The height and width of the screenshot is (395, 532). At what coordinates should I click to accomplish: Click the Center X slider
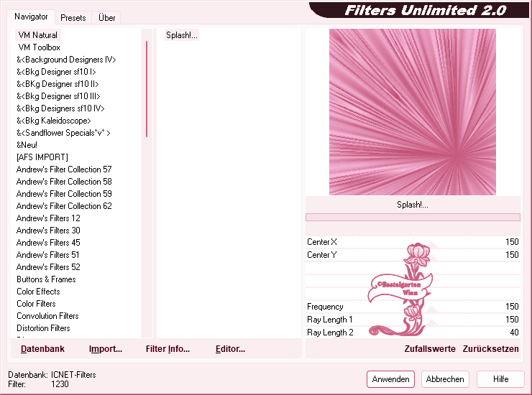coord(413,242)
